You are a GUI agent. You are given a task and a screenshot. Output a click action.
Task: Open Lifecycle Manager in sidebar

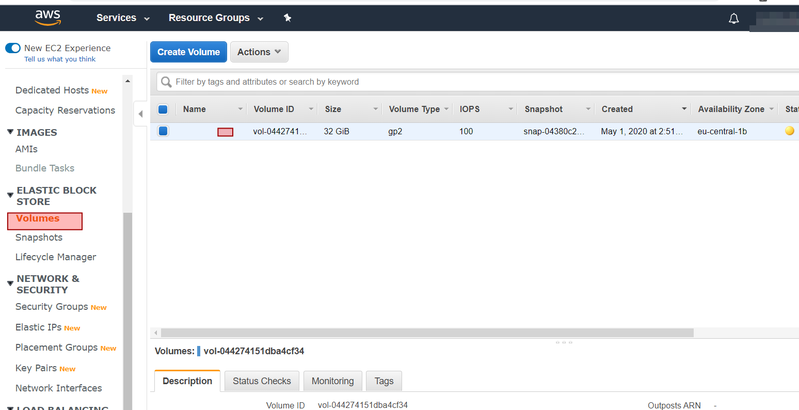[x=56, y=257]
